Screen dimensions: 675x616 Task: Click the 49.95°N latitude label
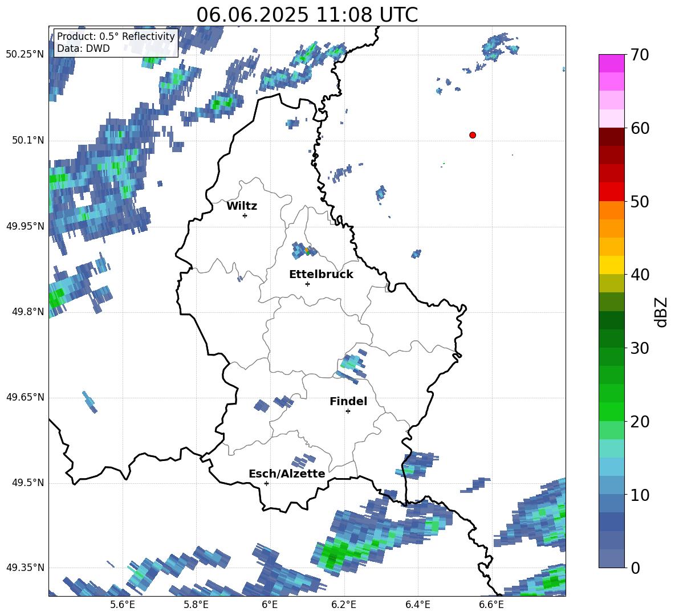click(x=25, y=226)
